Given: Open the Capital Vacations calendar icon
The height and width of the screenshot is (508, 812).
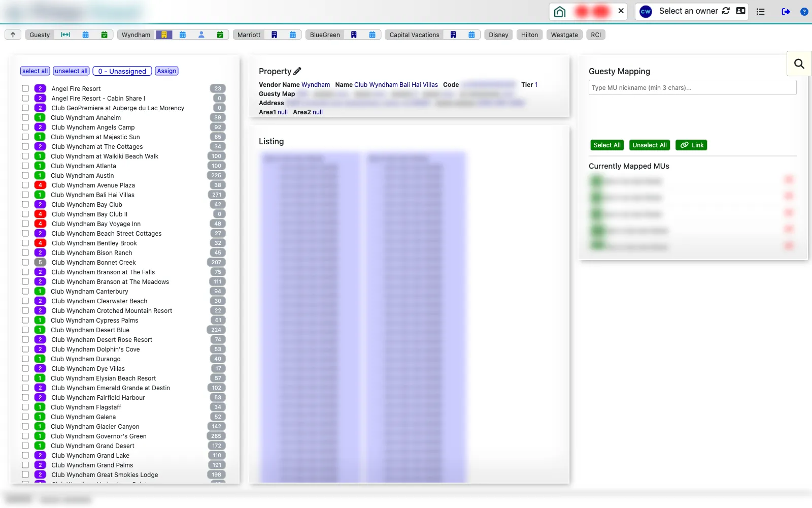Looking at the screenshot, I should coord(471,35).
